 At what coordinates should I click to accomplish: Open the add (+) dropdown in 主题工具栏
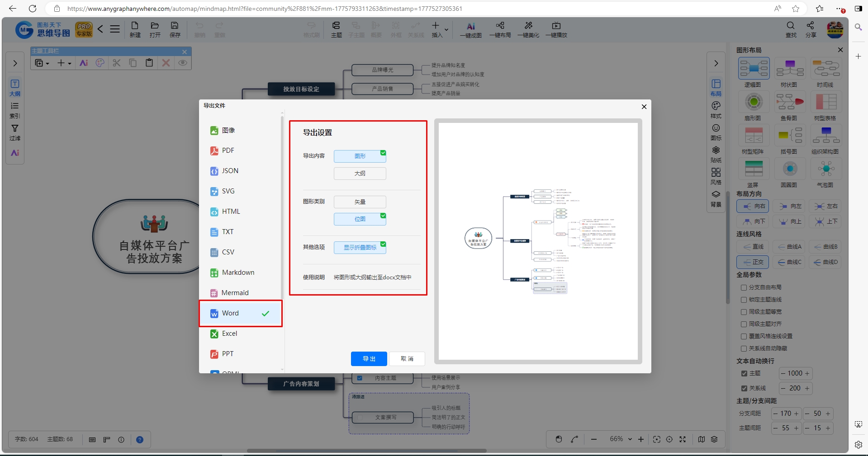tap(64, 63)
